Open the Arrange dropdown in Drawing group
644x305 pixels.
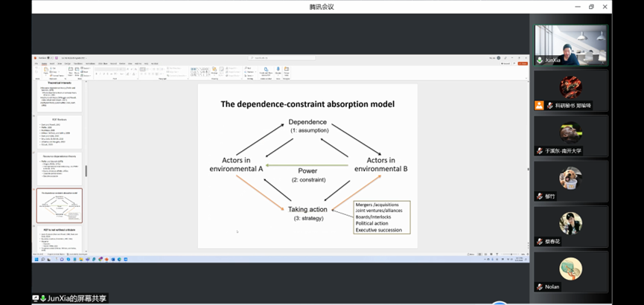(213, 71)
